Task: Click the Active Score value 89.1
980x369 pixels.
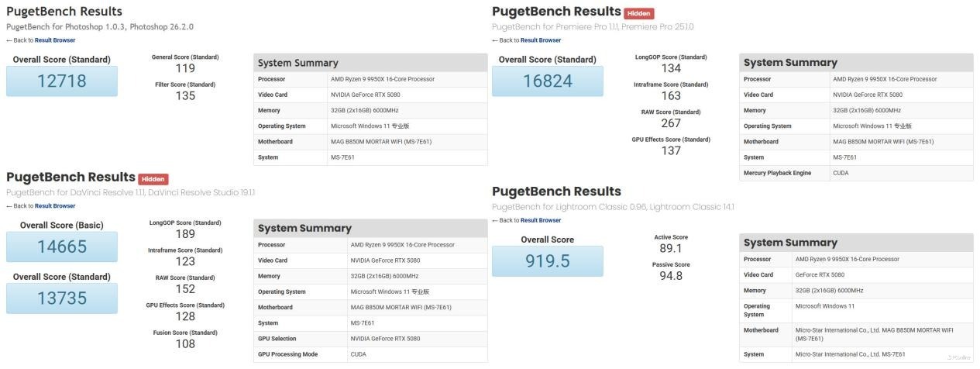Action: 671,249
